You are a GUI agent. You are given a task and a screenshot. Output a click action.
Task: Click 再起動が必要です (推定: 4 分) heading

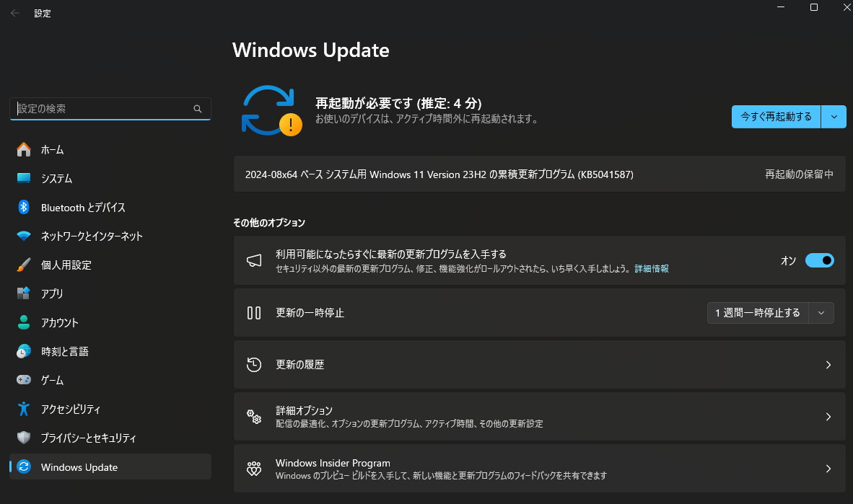399,103
